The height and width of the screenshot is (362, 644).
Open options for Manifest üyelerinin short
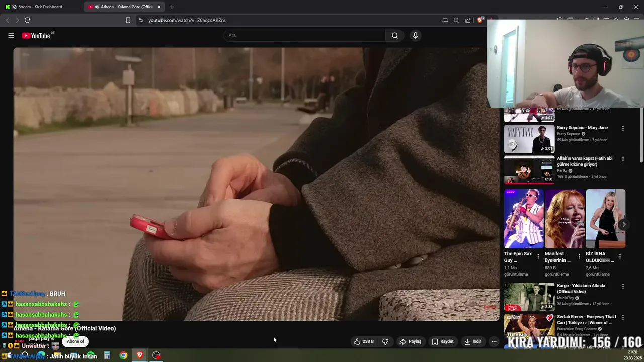pyautogui.click(x=579, y=256)
